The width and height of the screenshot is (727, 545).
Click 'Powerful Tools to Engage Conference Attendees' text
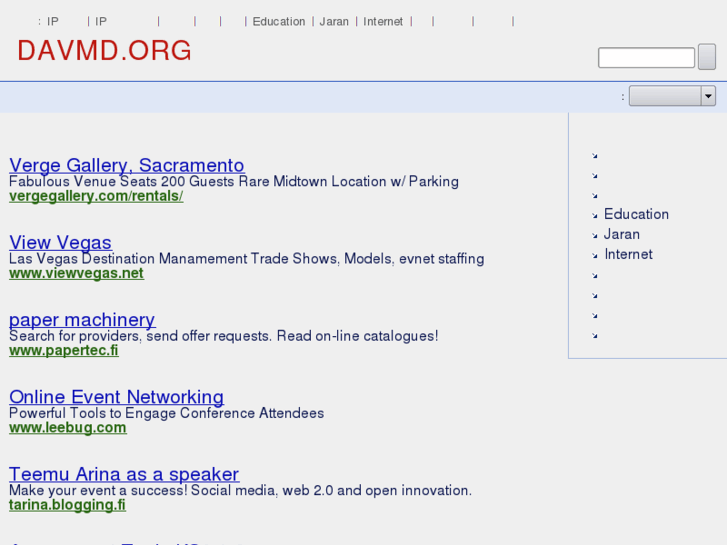166,413
